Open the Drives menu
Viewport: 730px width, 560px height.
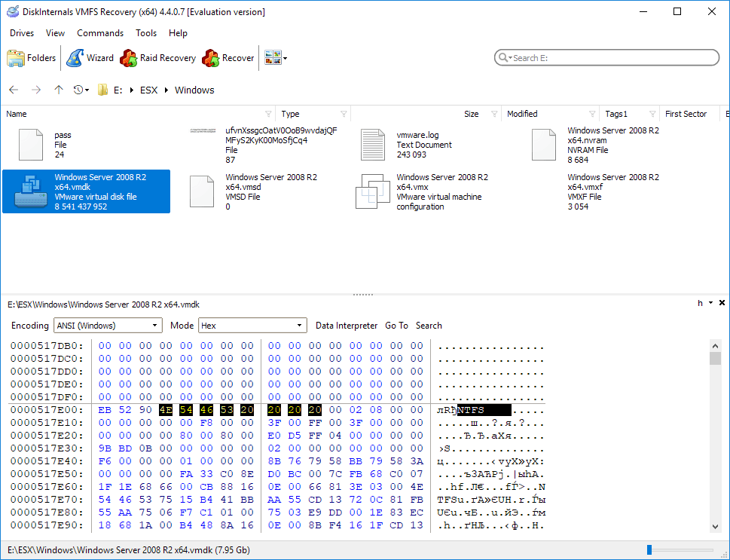(22, 33)
